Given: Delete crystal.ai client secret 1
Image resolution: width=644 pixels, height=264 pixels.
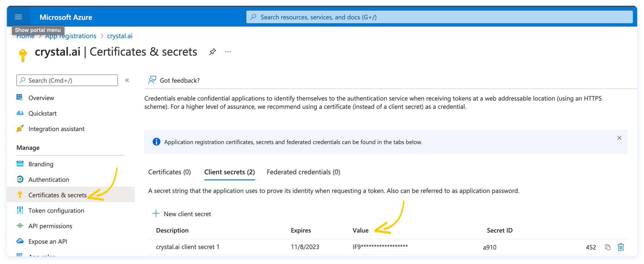Looking at the screenshot, I should coord(621,247).
